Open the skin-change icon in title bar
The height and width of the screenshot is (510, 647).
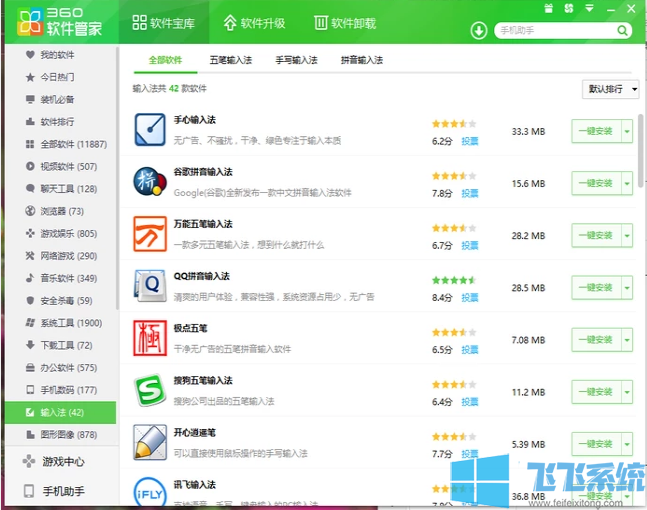[569, 8]
